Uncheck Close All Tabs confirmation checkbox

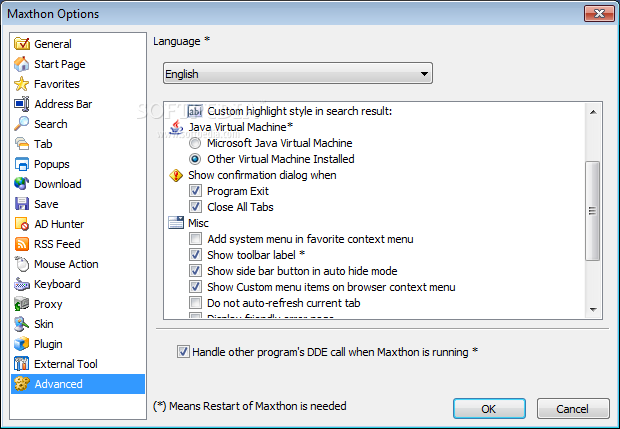pos(195,207)
